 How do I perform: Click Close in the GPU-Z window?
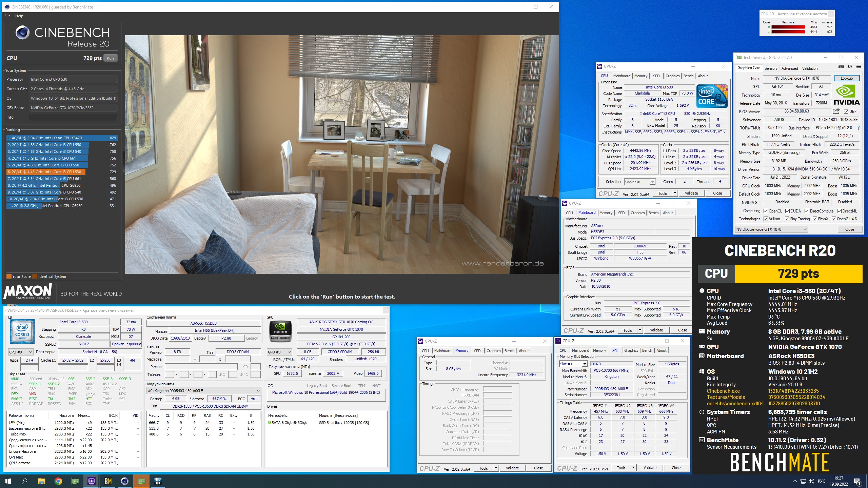(x=850, y=229)
